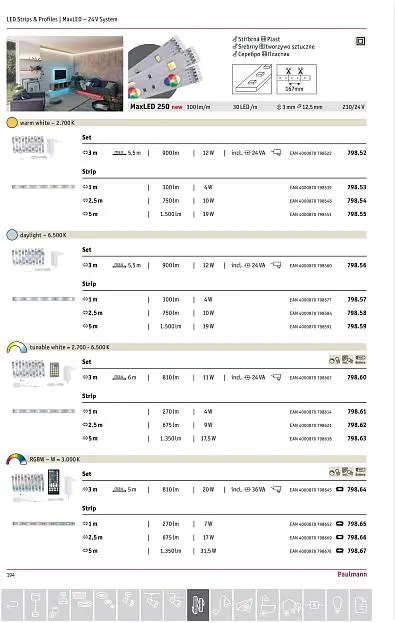The image size is (395, 623).
Task: Click the 167mm cutting diagram
Action: click(296, 79)
